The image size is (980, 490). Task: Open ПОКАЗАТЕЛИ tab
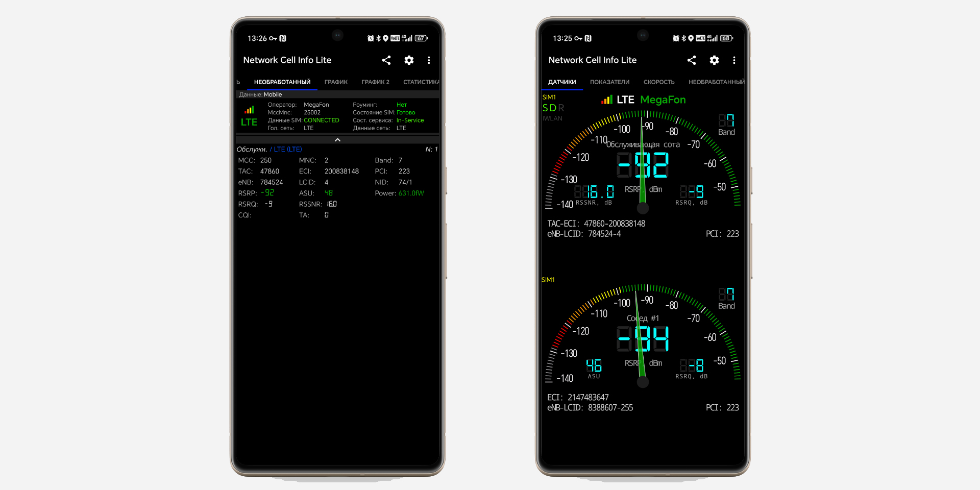(x=609, y=82)
